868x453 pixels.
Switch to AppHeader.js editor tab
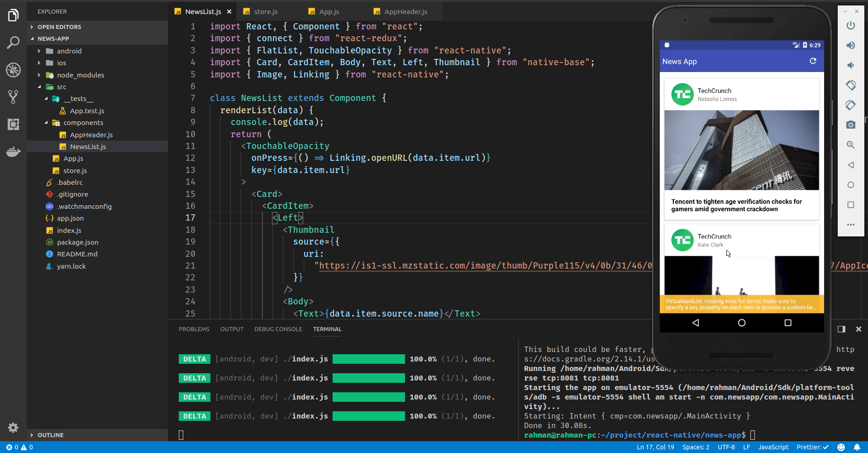[405, 12]
